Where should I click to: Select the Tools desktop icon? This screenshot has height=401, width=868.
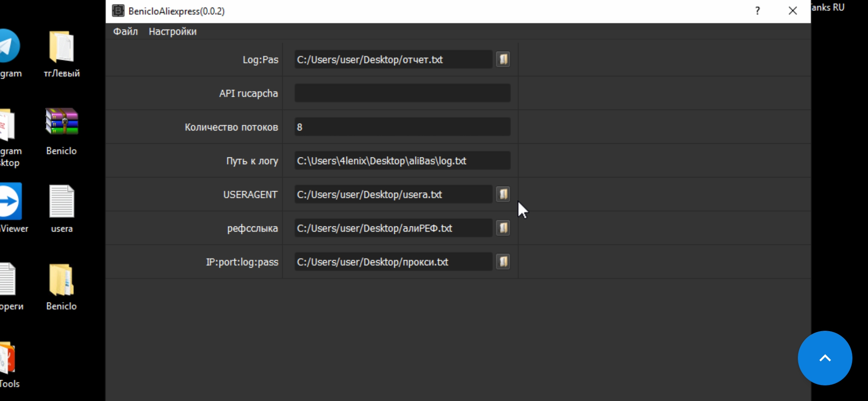(x=9, y=365)
